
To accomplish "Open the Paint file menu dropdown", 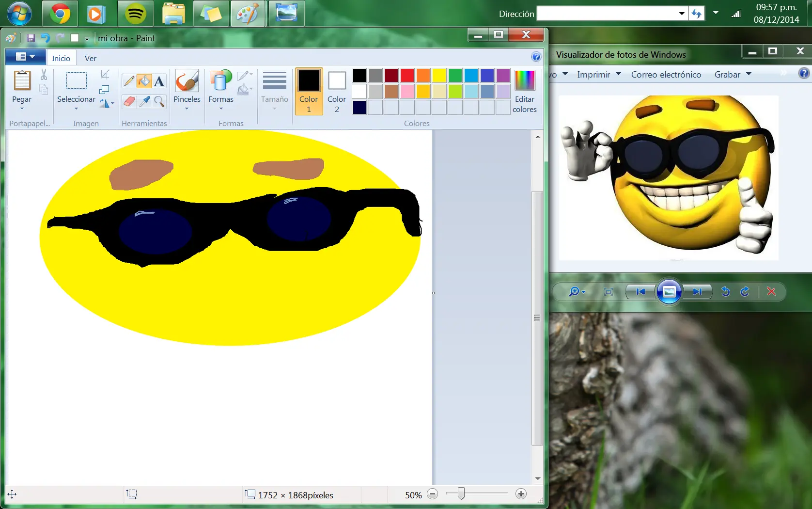I will point(25,57).
